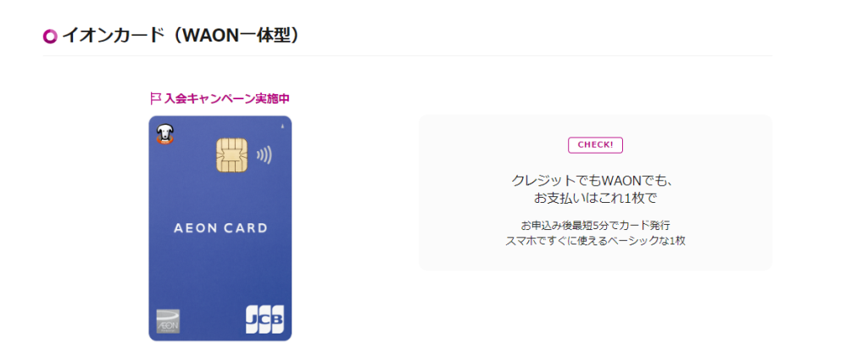Viewport: 868px width, 359px height.
Task: Click the CHECK! badge
Action: click(595, 145)
